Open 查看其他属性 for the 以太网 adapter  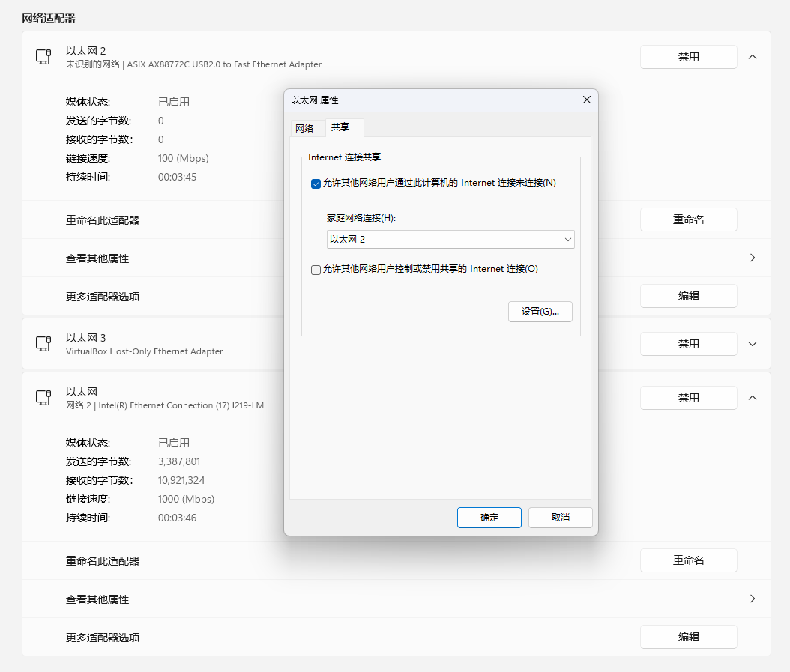[x=752, y=599]
